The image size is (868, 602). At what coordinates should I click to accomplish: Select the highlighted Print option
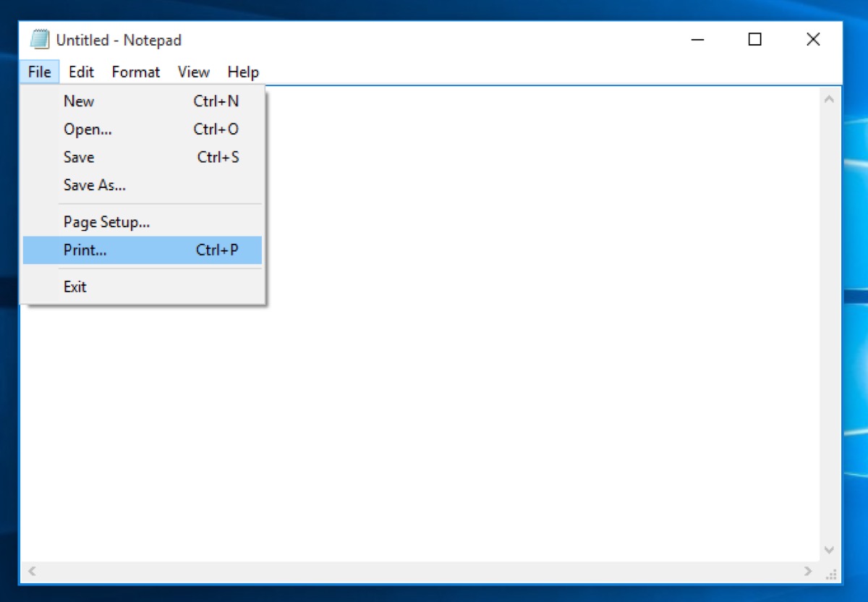coord(85,250)
